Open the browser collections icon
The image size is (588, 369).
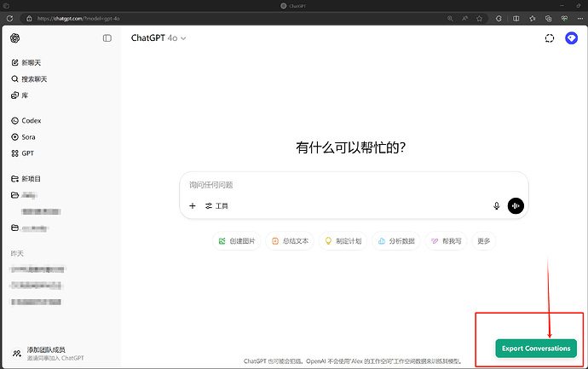pos(548,19)
